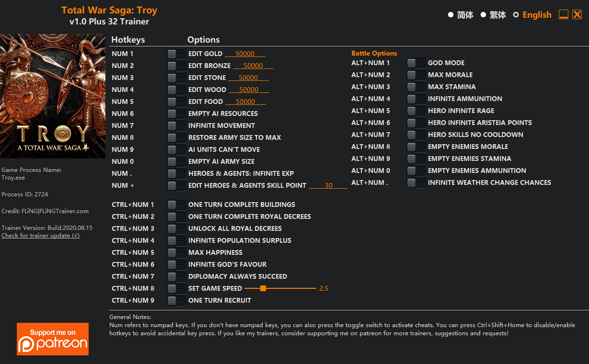Close the trainer window
Viewport: 589px width, 364px height.
coord(577,14)
